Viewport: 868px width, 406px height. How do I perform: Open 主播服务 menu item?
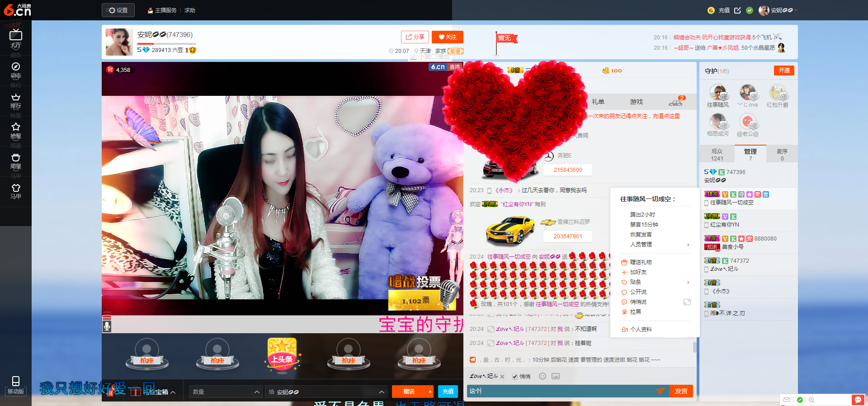point(162,10)
